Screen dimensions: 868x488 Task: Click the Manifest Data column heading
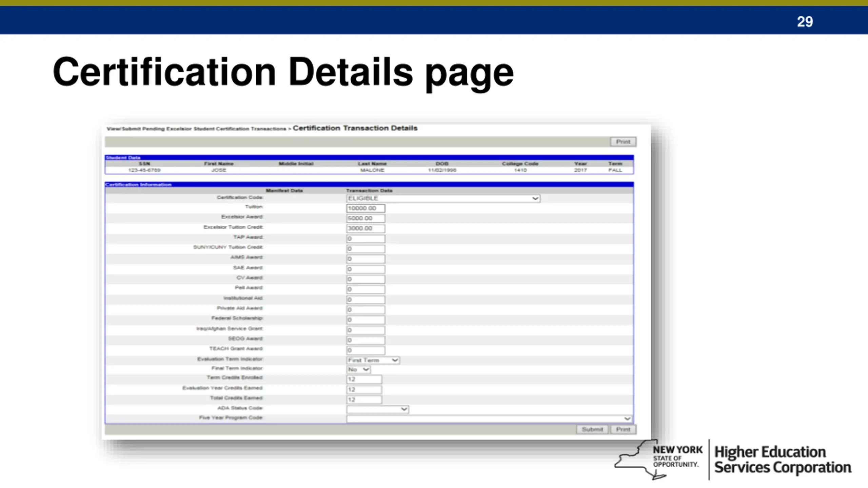[284, 190]
